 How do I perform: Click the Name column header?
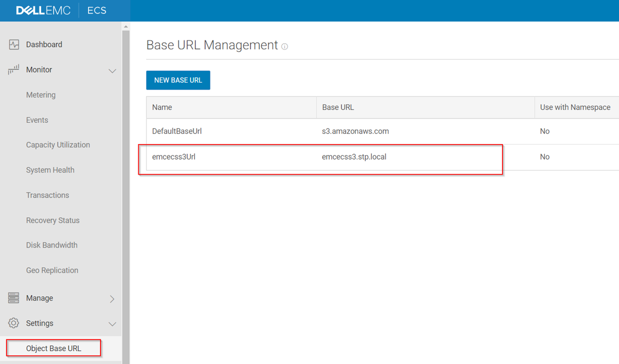pyautogui.click(x=162, y=107)
